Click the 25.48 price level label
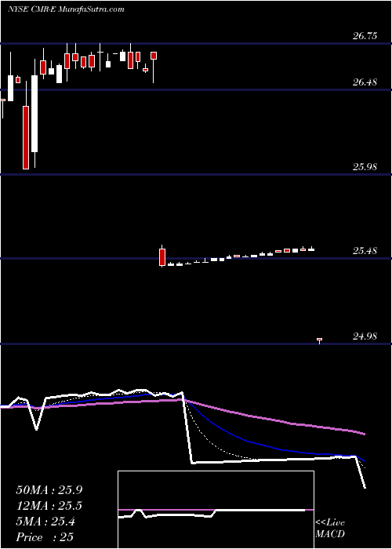 (365, 251)
